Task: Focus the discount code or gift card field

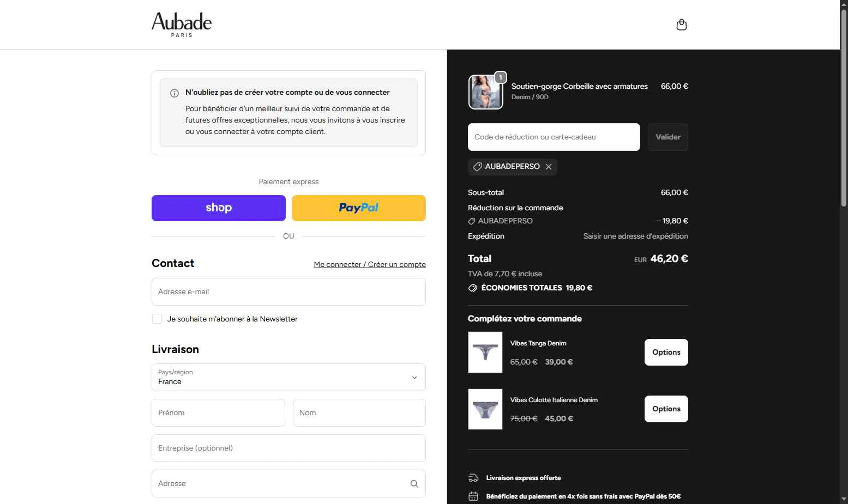Action: [554, 137]
